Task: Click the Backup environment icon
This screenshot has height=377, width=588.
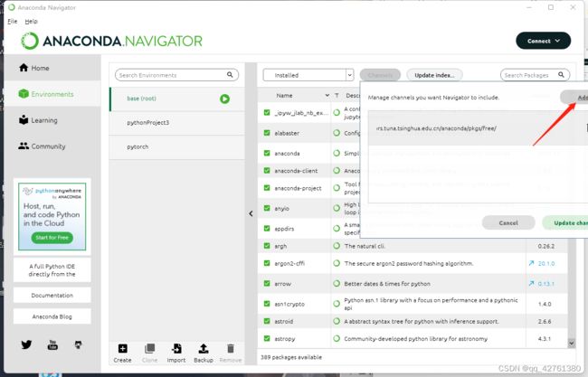Action: tap(204, 349)
